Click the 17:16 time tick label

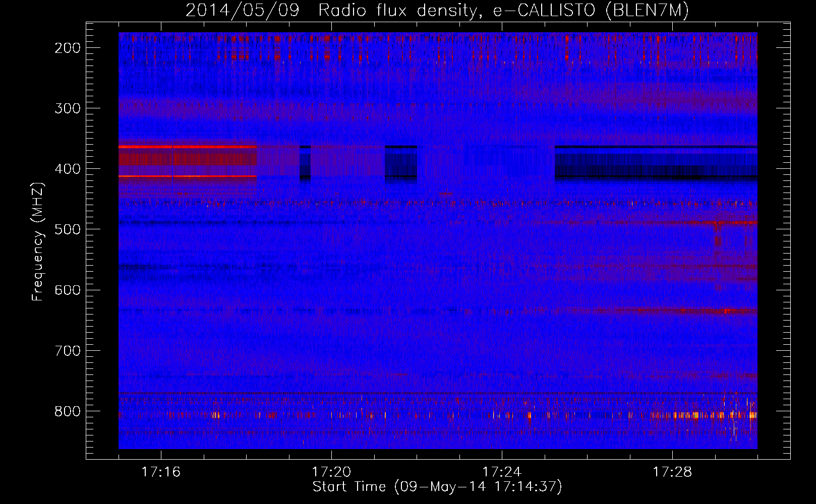161,472
